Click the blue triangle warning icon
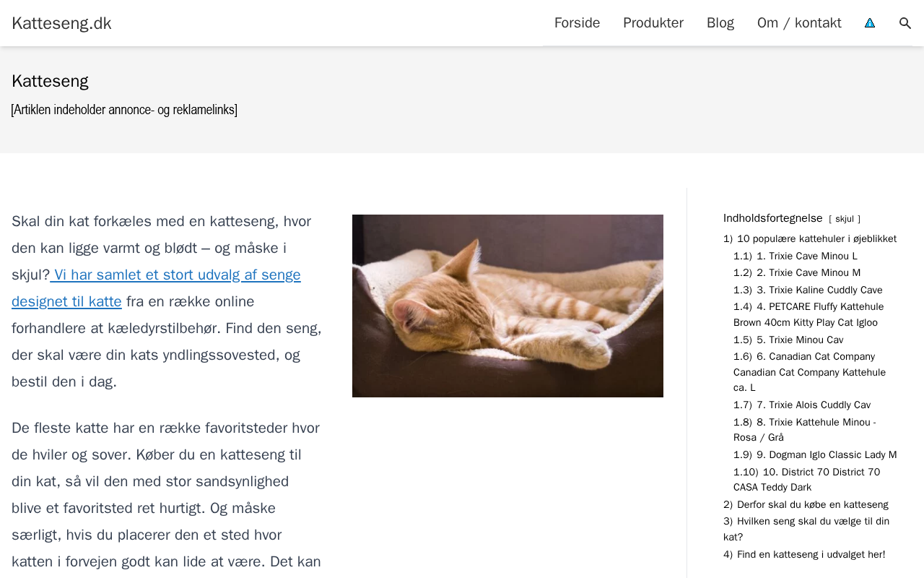 click(870, 23)
